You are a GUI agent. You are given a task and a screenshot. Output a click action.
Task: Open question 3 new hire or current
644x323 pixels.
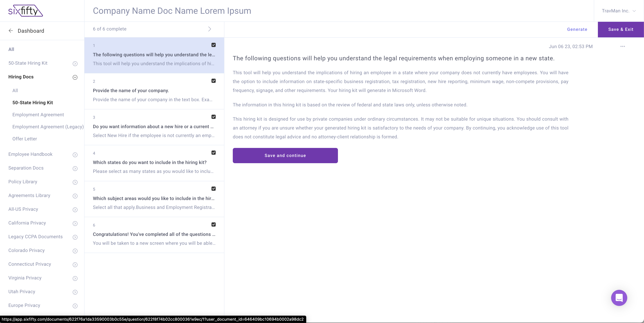tap(153, 127)
